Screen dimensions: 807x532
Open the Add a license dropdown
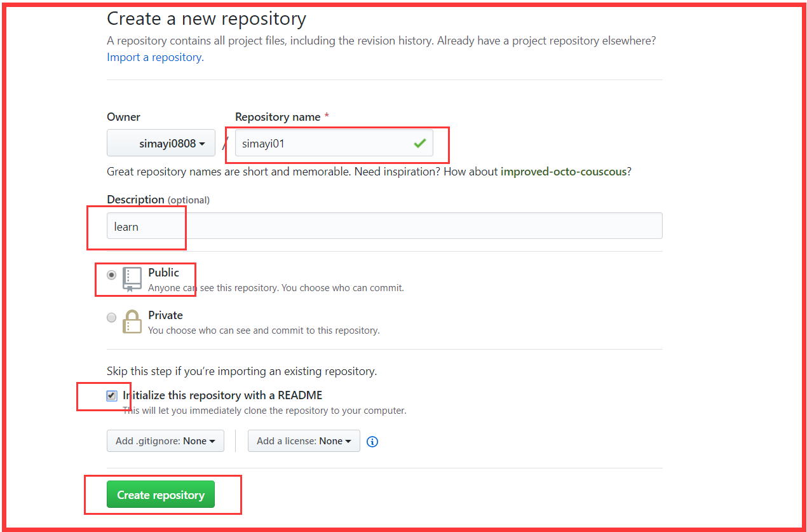304,440
